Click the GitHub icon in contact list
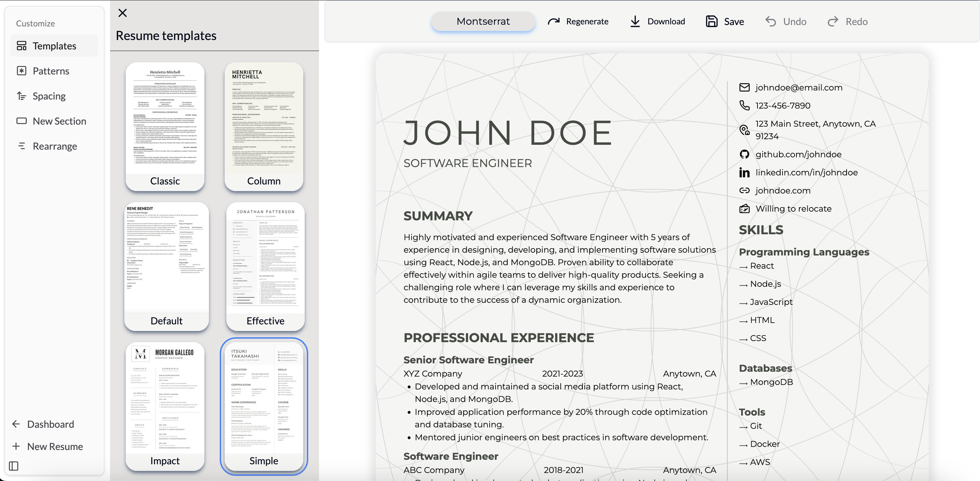980x481 pixels. click(744, 154)
